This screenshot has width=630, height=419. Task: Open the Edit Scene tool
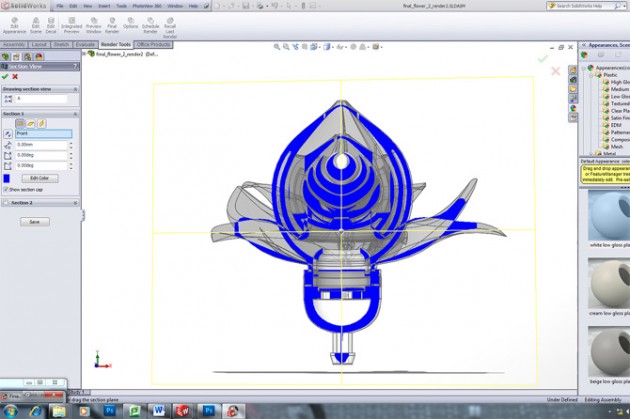(37, 27)
